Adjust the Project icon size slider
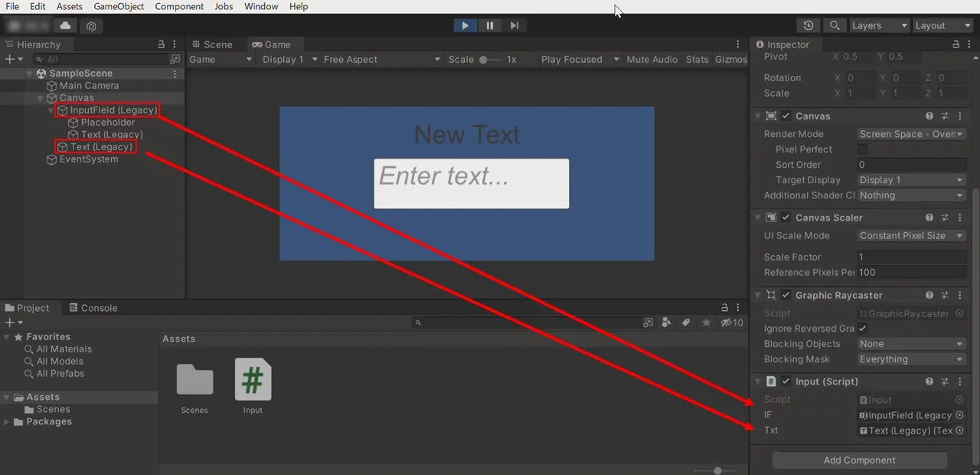The height and width of the screenshot is (475, 980). point(717,470)
